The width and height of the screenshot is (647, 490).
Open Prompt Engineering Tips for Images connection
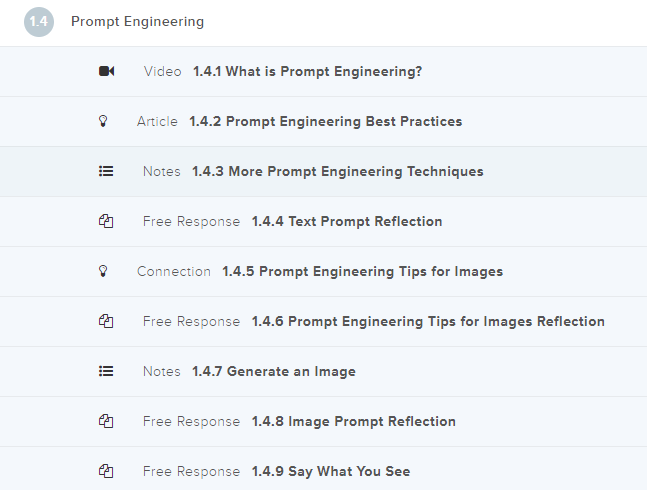362,271
